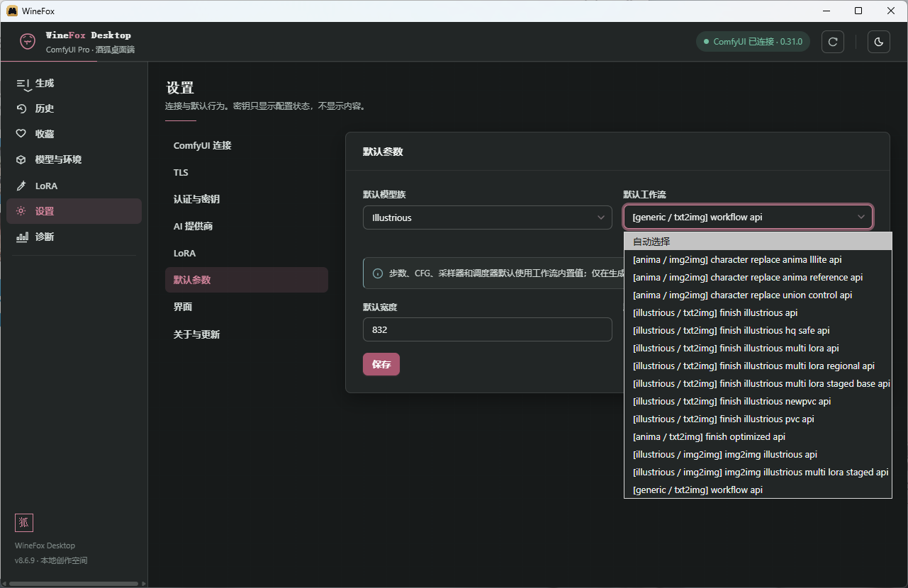Select 默认参数 settings tab
This screenshot has width=908, height=588.
pyautogui.click(x=247, y=280)
